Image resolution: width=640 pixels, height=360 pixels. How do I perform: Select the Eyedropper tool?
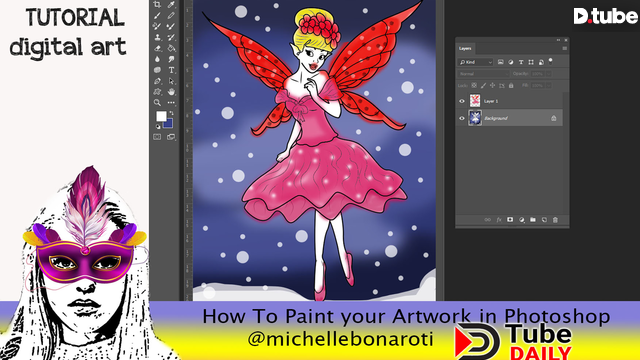[x=171, y=4]
